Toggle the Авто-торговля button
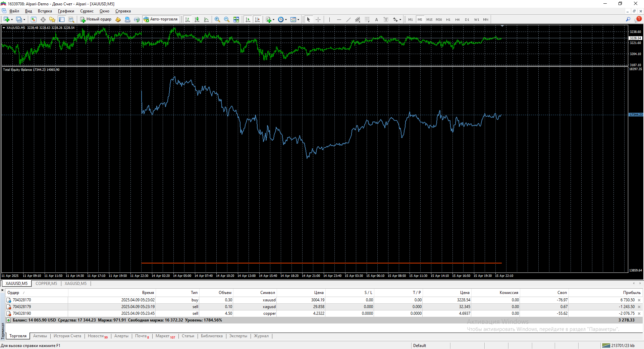 pyautogui.click(x=160, y=19)
